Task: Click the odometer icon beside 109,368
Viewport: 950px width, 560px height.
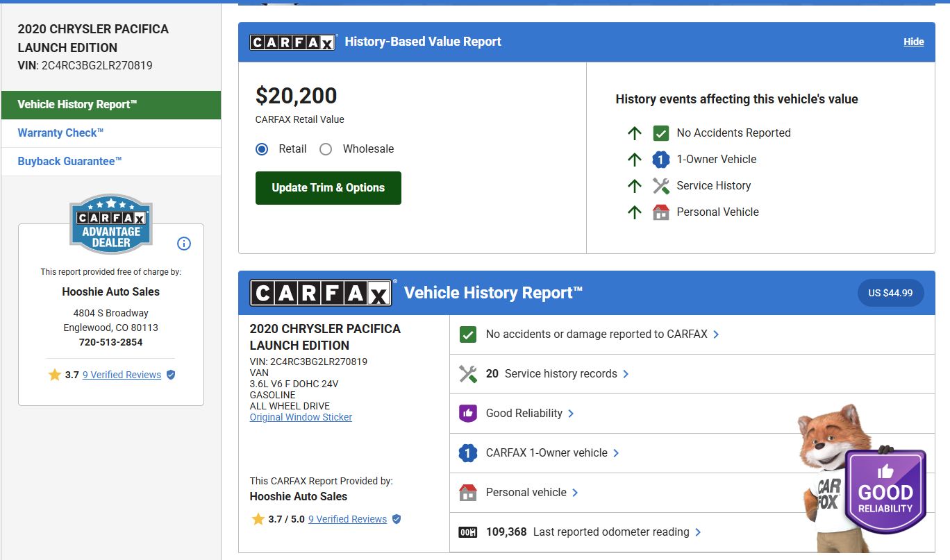Action: pyautogui.click(x=468, y=532)
